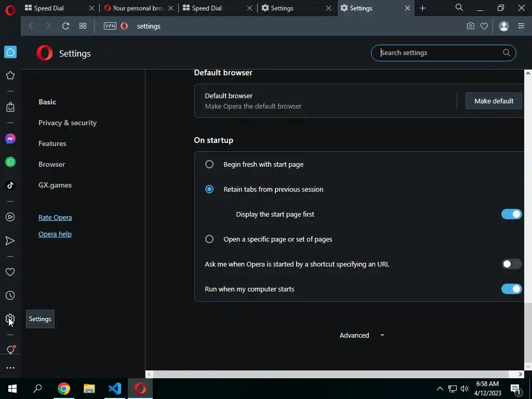Search tabs using magnifier in tab bar

click(459, 7)
